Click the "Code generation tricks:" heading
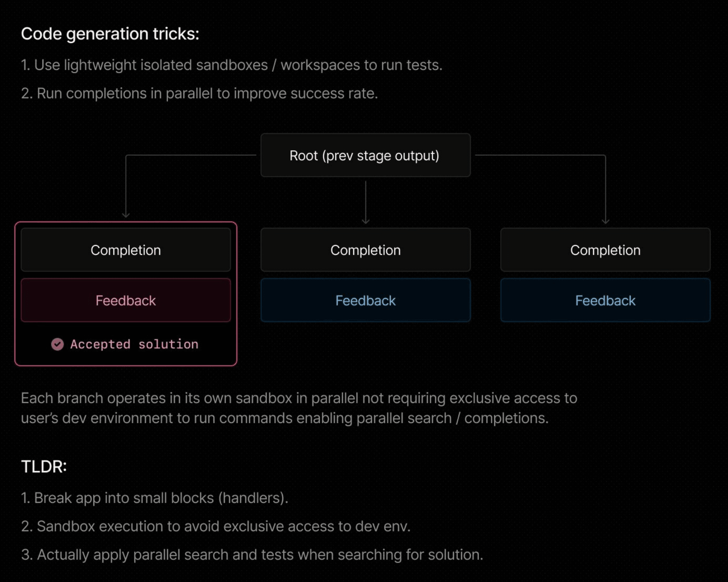The image size is (728, 582). (110, 34)
